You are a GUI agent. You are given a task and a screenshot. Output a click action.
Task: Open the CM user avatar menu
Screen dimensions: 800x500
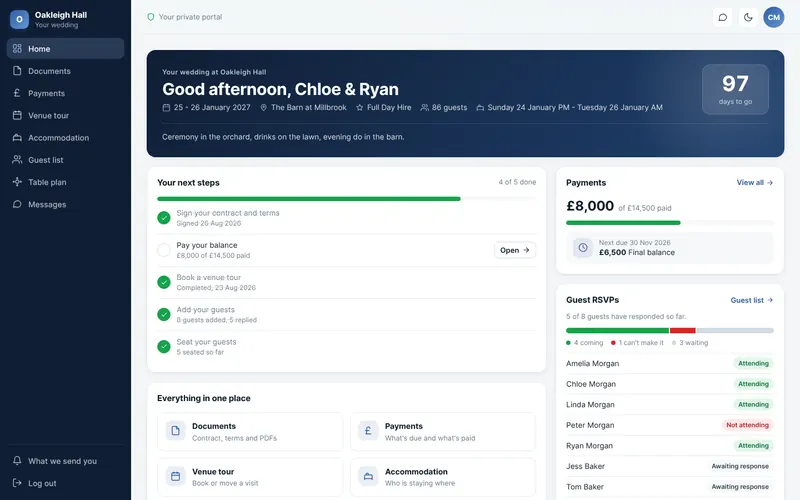point(773,17)
